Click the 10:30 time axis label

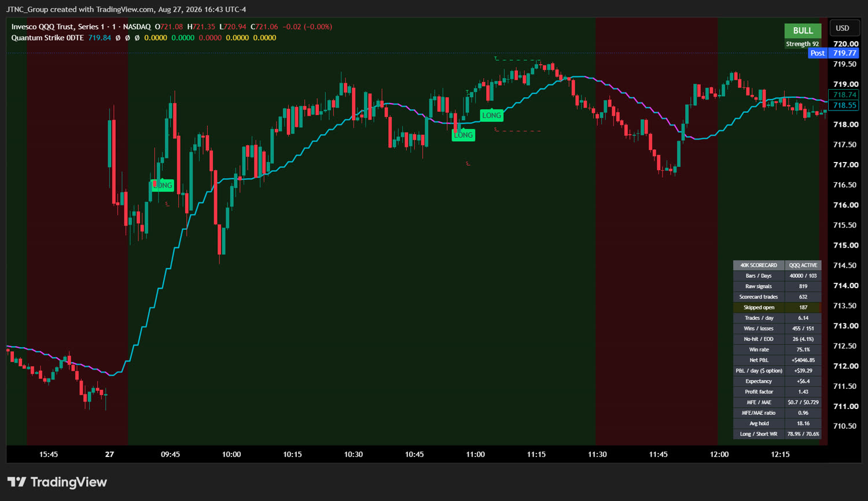point(354,454)
